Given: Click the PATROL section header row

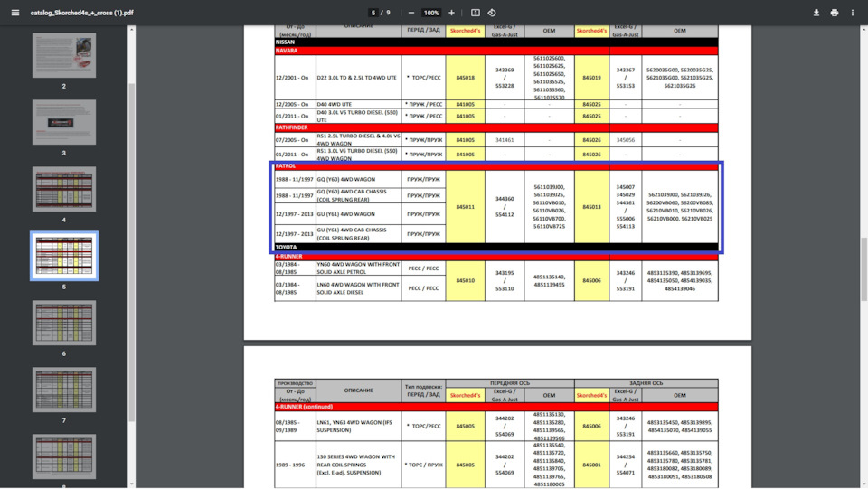Looking at the screenshot, I should (495, 166).
